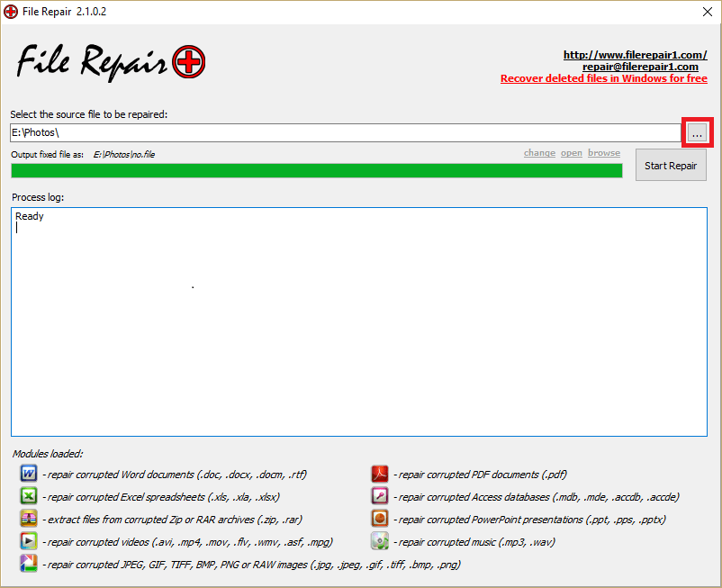Click the 'Modules loaded:' label

pyautogui.click(x=48, y=454)
